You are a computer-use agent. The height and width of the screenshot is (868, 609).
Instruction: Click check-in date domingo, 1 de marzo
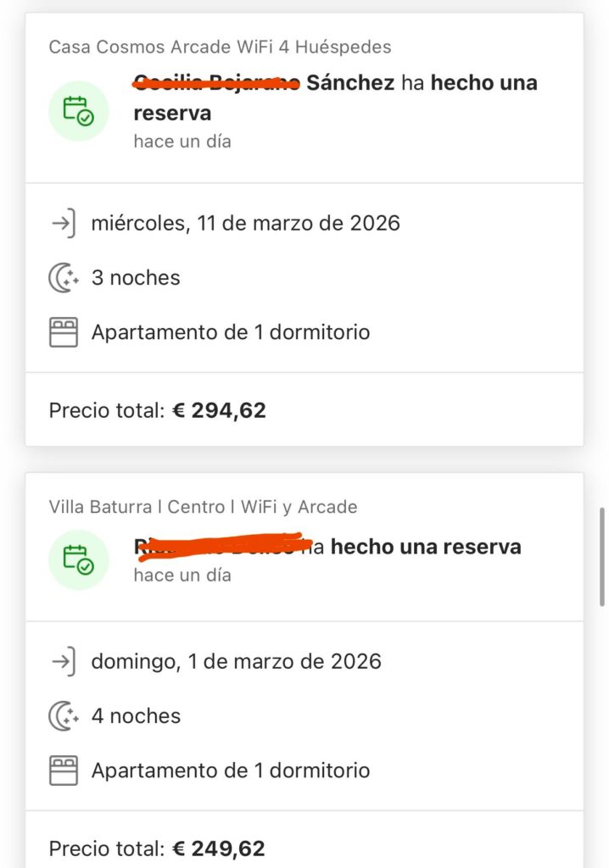tap(236, 662)
